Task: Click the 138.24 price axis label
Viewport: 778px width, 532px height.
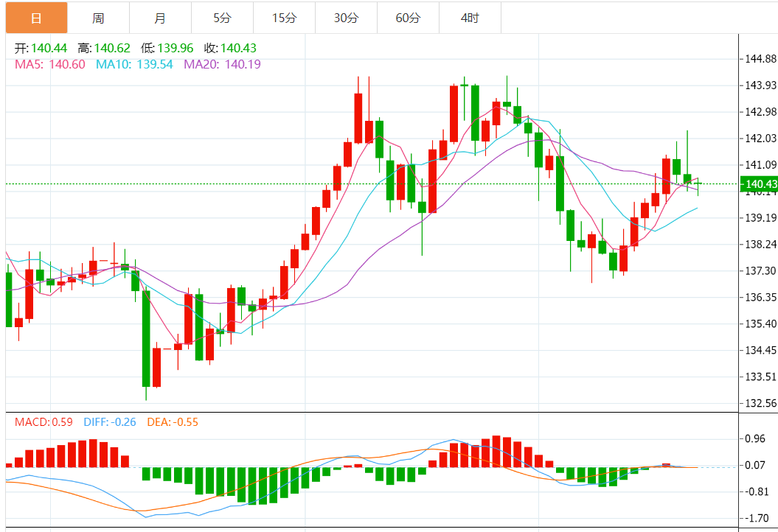Action: point(760,244)
